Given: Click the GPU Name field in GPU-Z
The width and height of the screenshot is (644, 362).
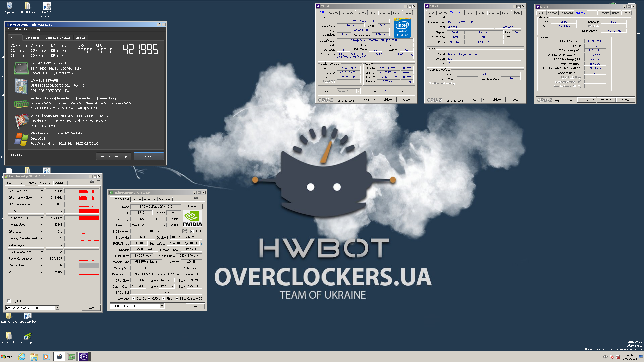Looking at the screenshot, I should coord(155,207).
